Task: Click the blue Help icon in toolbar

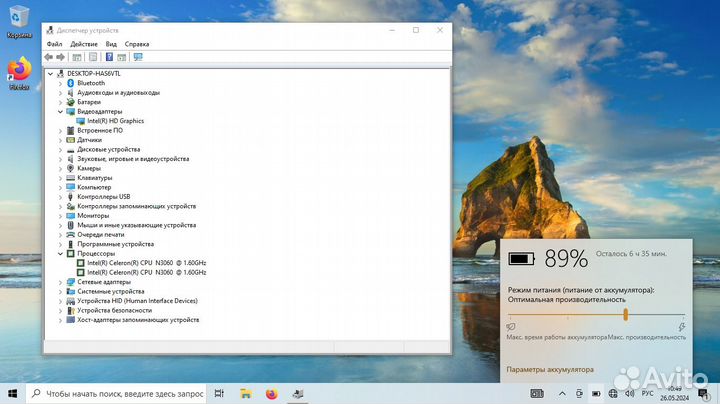Action: tap(108, 57)
